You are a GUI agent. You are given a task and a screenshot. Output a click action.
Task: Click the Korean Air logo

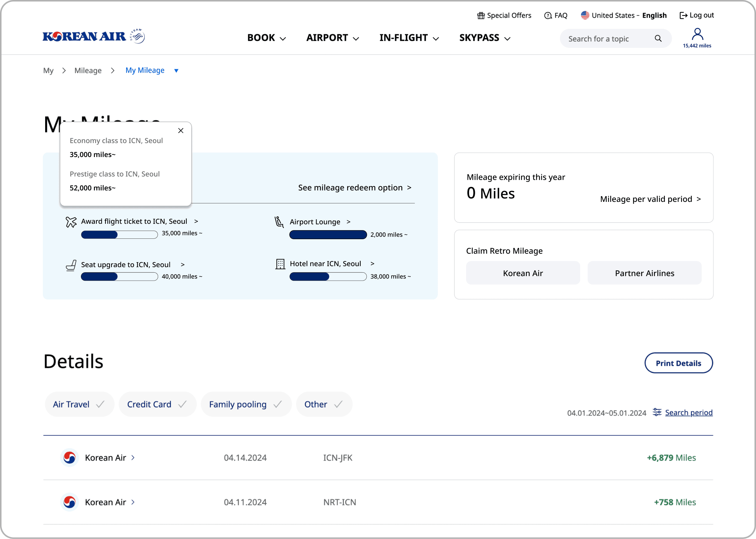(x=84, y=37)
